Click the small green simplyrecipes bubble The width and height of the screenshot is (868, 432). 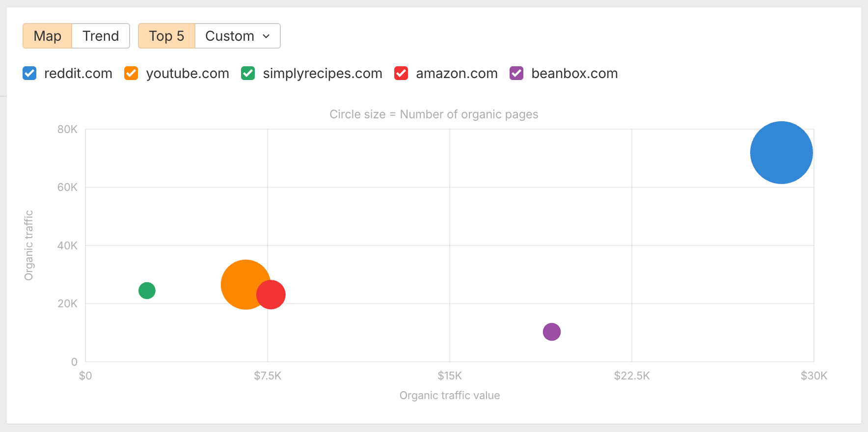[x=147, y=291]
